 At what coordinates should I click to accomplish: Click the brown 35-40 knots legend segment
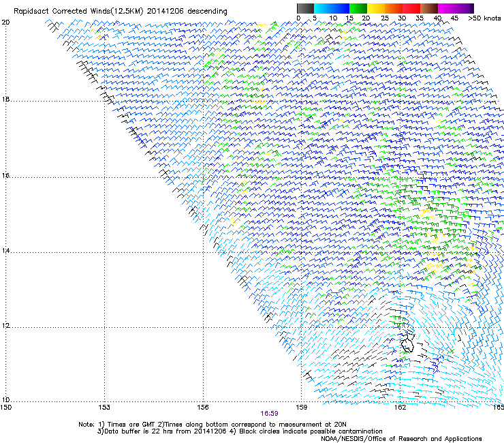coord(429,8)
